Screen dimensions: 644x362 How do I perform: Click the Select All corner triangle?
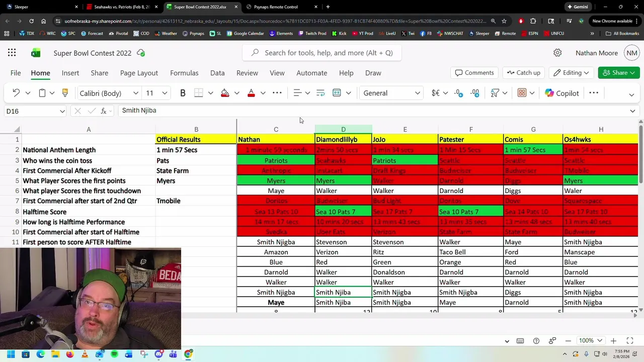point(17,129)
